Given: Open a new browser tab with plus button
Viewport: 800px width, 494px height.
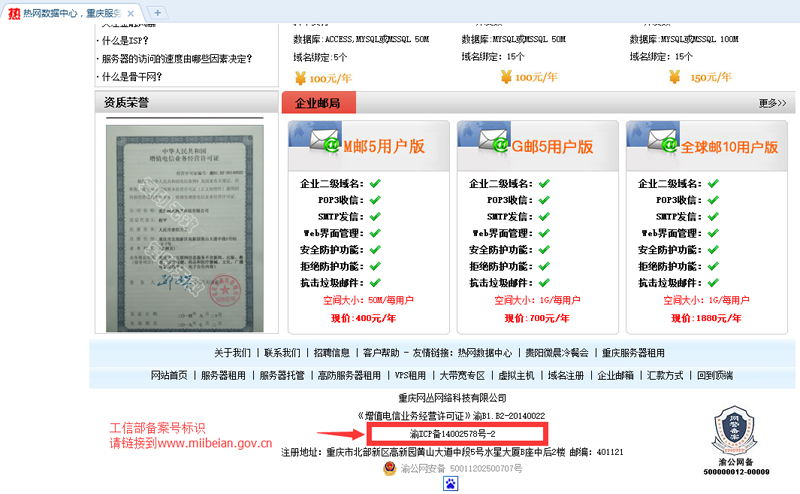Looking at the screenshot, I should (x=159, y=11).
